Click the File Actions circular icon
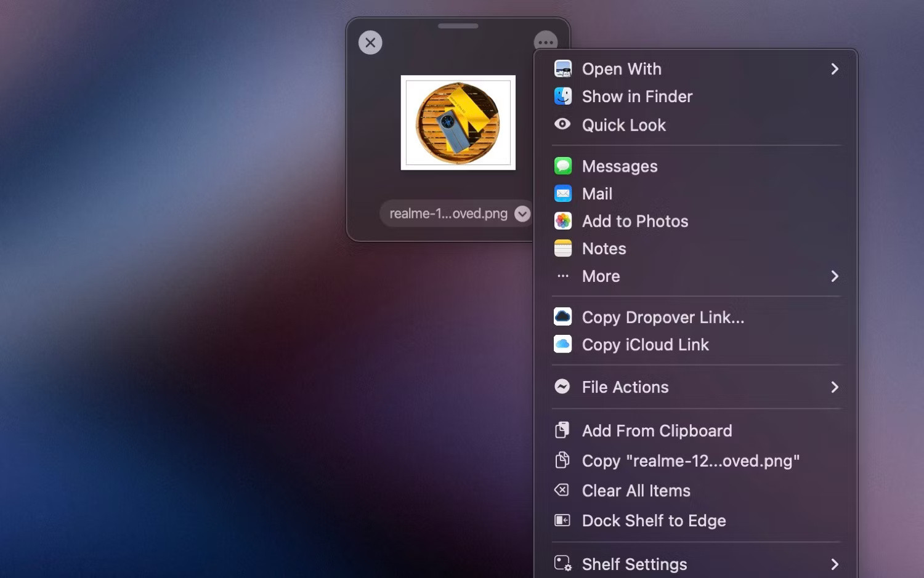924x578 pixels. coord(562,387)
